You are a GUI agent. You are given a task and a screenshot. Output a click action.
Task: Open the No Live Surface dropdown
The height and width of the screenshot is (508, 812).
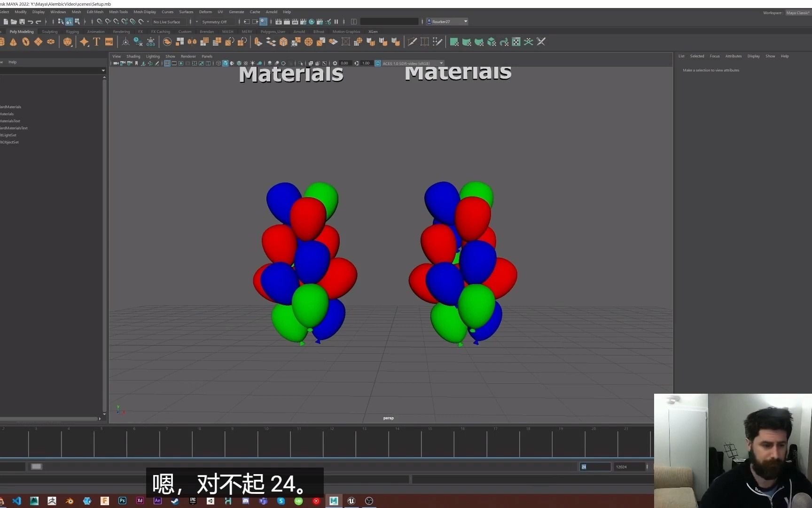tap(168, 22)
